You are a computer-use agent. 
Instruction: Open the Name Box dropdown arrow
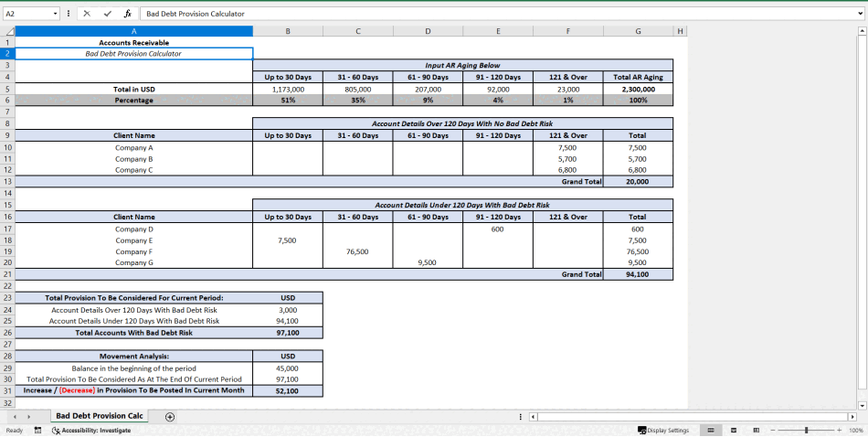56,14
